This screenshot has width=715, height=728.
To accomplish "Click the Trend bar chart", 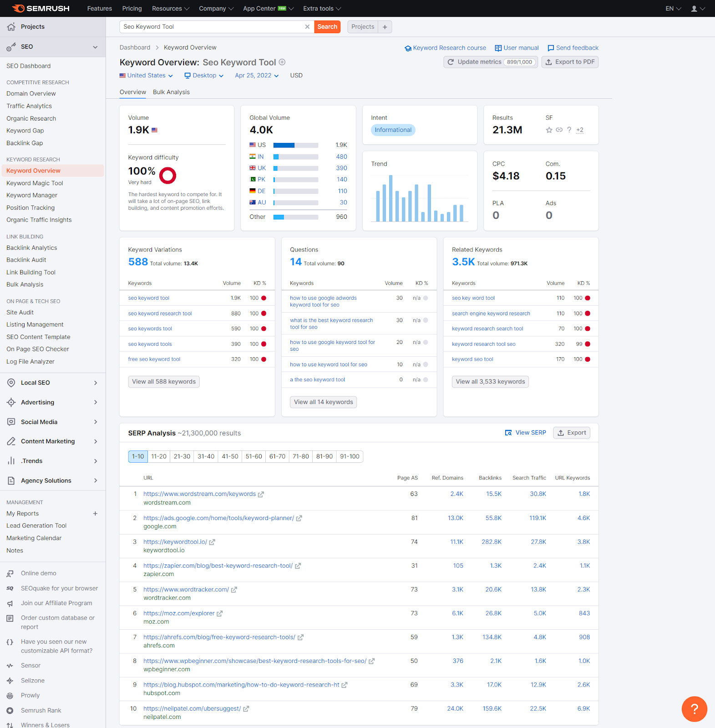I will pyautogui.click(x=420, y=199).
